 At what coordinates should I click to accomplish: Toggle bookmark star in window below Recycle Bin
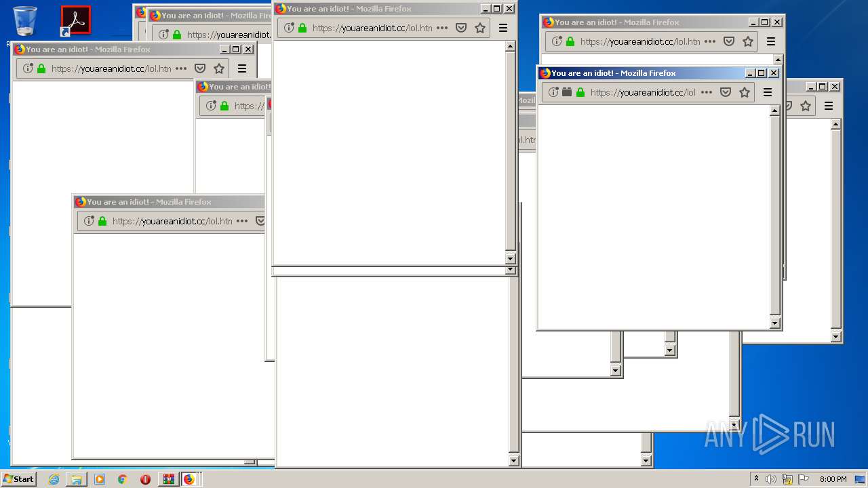coord(219,68)
